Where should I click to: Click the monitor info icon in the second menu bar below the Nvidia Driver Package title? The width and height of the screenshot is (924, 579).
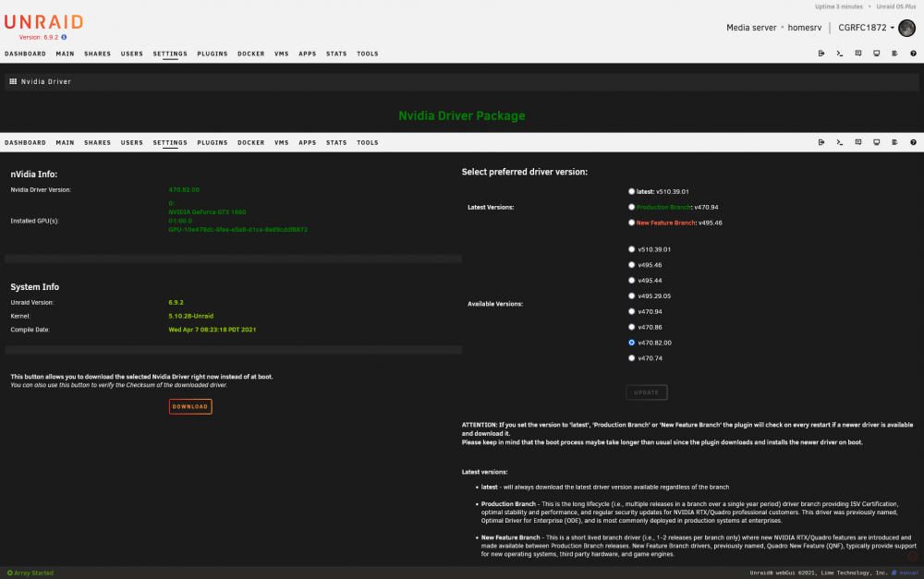876,142
